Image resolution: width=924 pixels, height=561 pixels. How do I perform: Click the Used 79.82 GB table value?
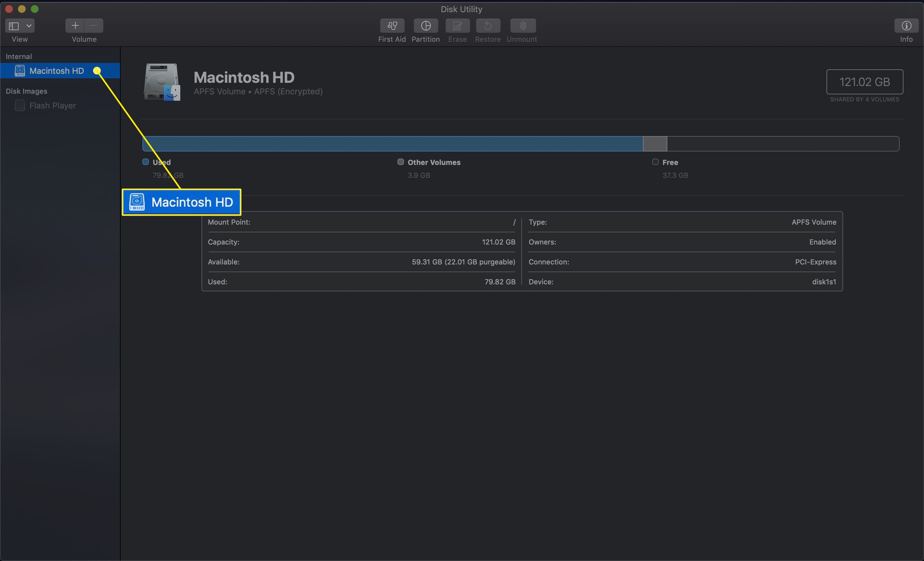pyautogui.click(x=500, y=282)
